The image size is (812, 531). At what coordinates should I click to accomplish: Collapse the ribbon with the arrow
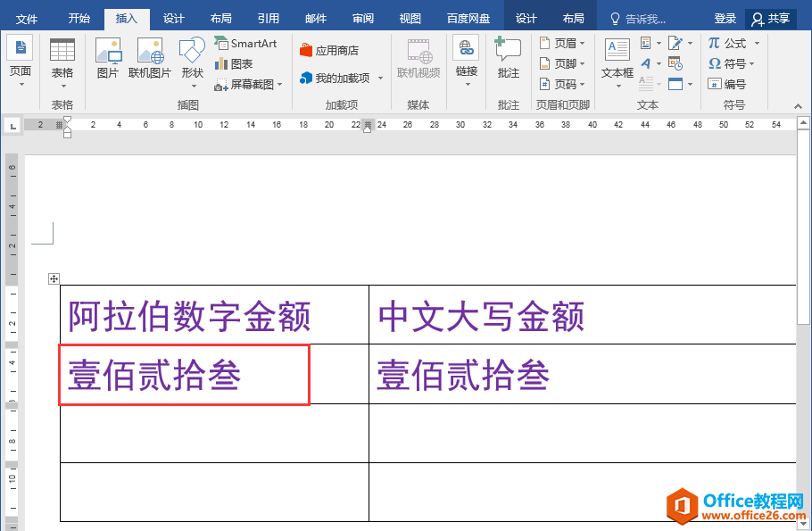[x=800, y=104]
